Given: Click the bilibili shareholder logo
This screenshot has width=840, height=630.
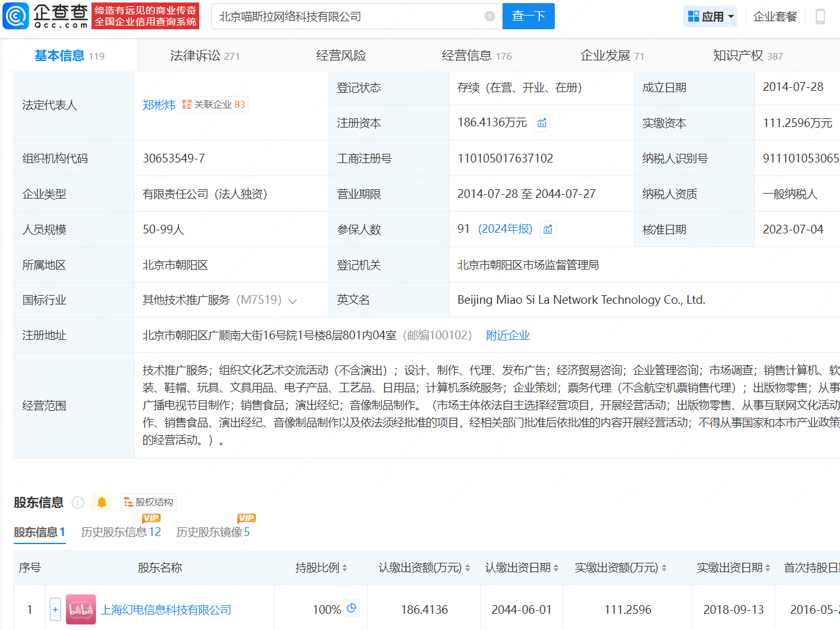Looking at the screenshot, I should click(81, 609).
